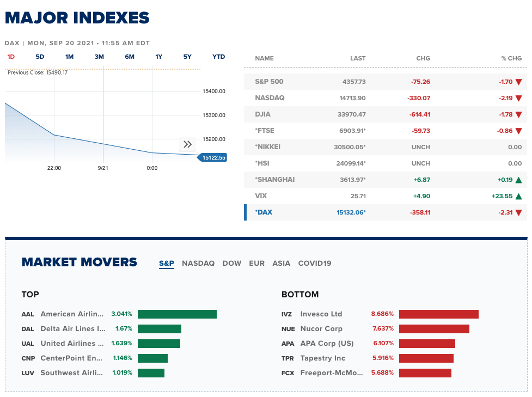Expand the DAX chart with double-arrow button
Viewport: 532px width, 397px height.
(187, 144)
